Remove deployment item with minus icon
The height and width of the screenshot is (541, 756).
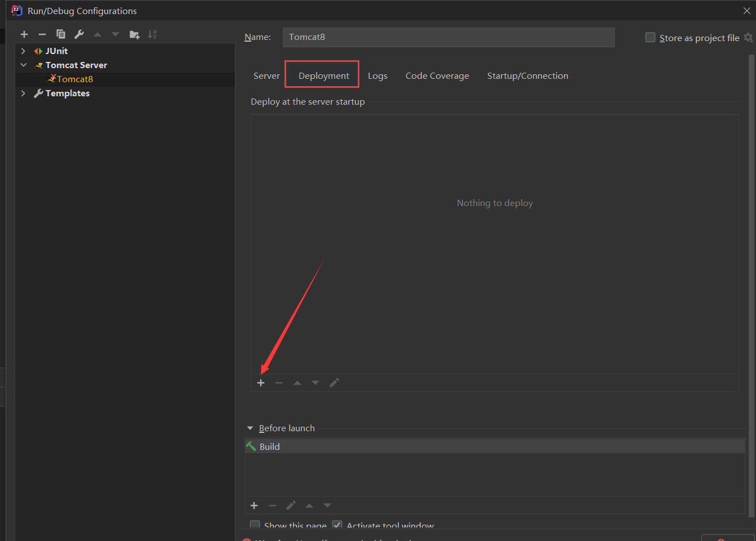tap(279, 383)
